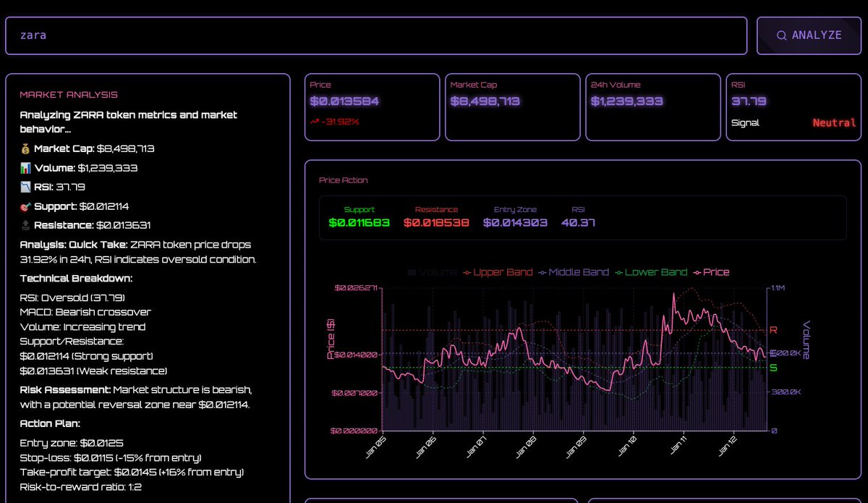This screenshot has height=503, width=868.
Task: Click the "$0.013631 (Weak resistance)" line
Action: point(93,371)
